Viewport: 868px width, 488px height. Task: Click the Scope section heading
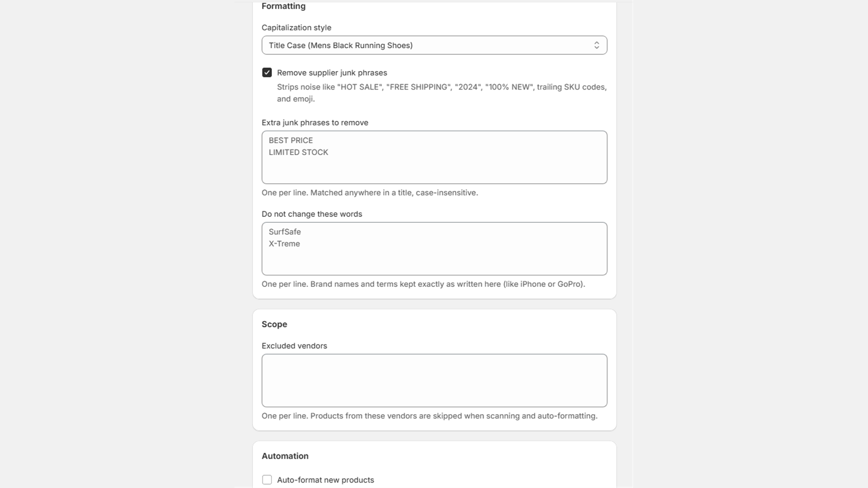[275, 324]
